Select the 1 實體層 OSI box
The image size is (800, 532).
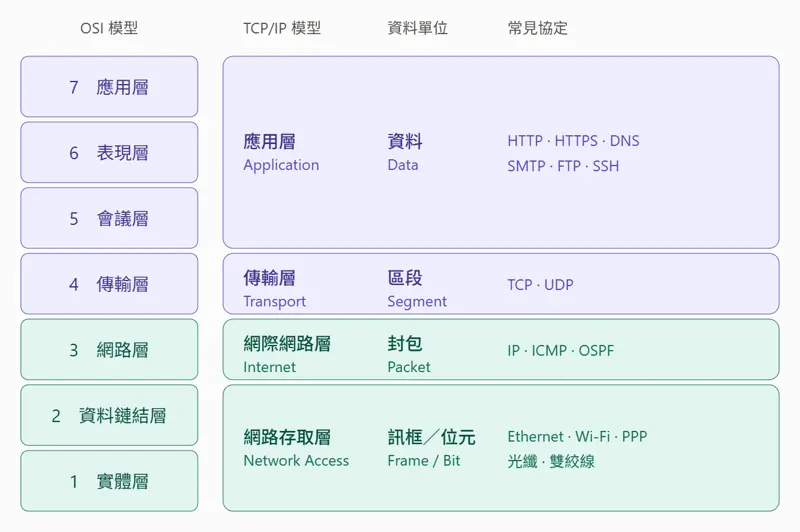pos(109,481)
